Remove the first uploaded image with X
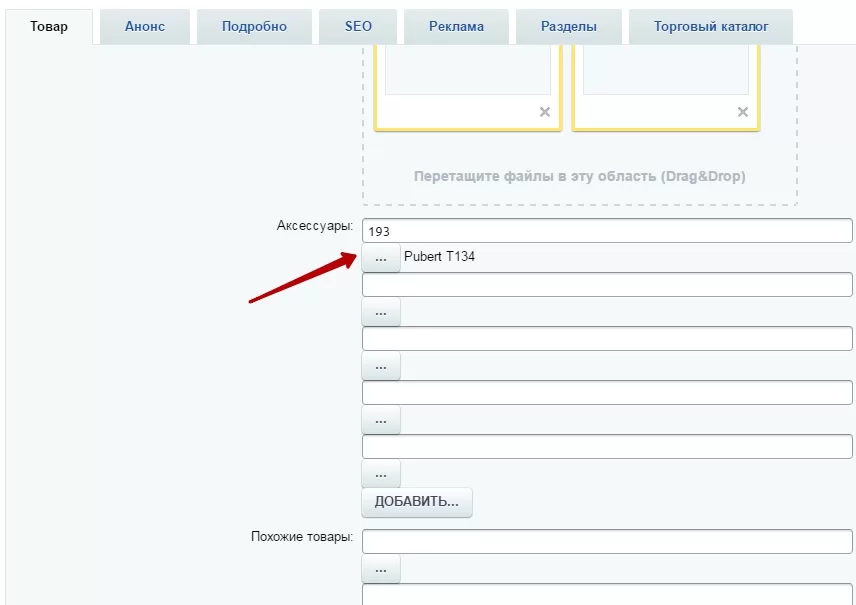 545,112
